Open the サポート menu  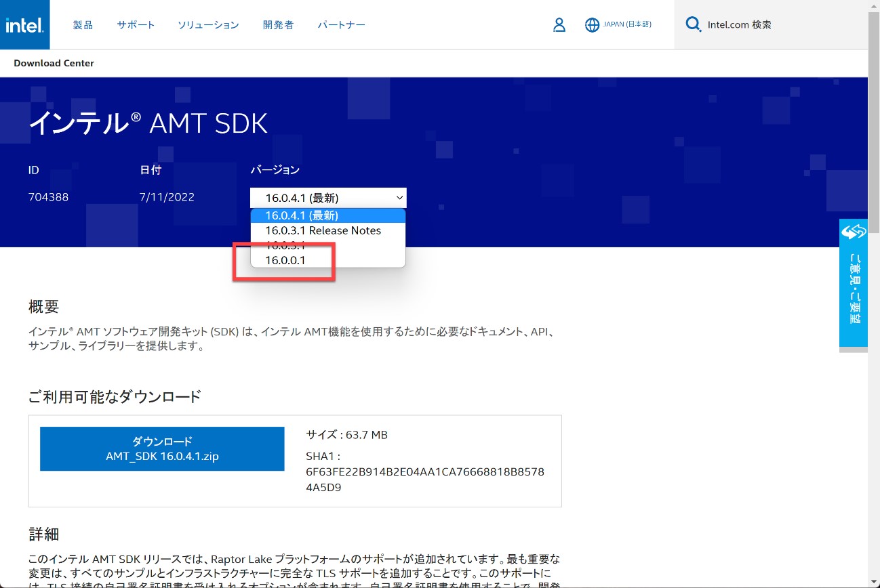(x=136, y=25)
